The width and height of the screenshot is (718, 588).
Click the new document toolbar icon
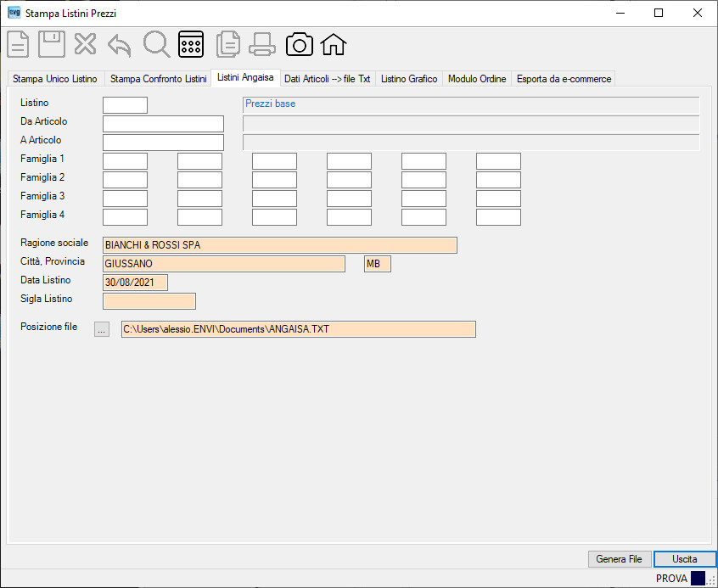(x=19, y=44)
